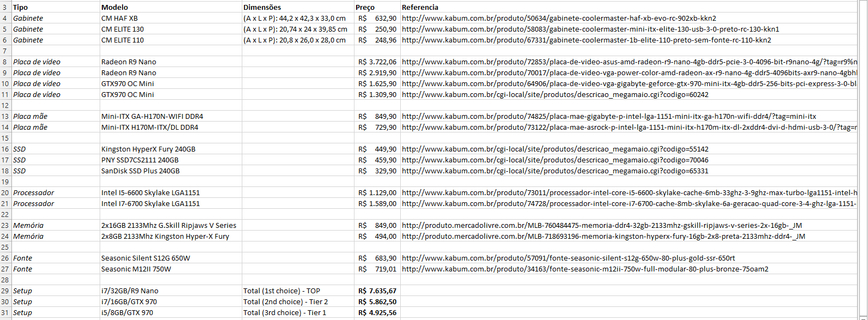868x320 pixels.
Task: Open the Kingston HyperX Fury SSD link
Action: [x=555, y=149]
